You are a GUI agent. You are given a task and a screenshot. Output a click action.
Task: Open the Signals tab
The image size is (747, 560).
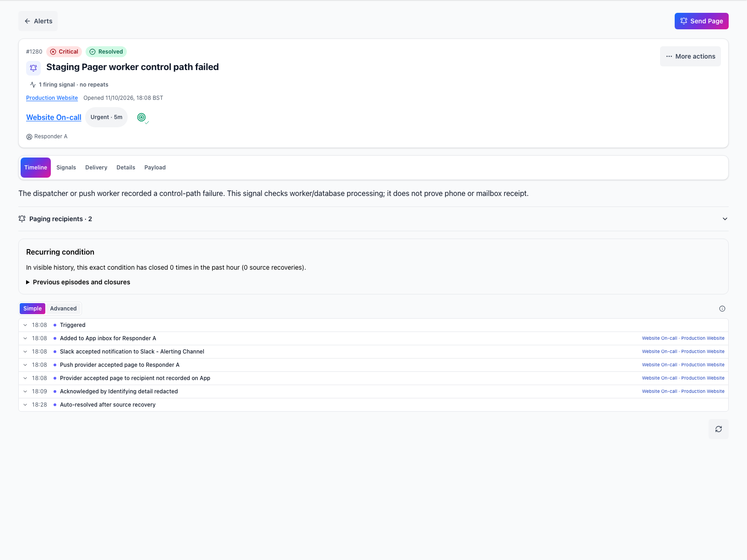tap(66, 168)
